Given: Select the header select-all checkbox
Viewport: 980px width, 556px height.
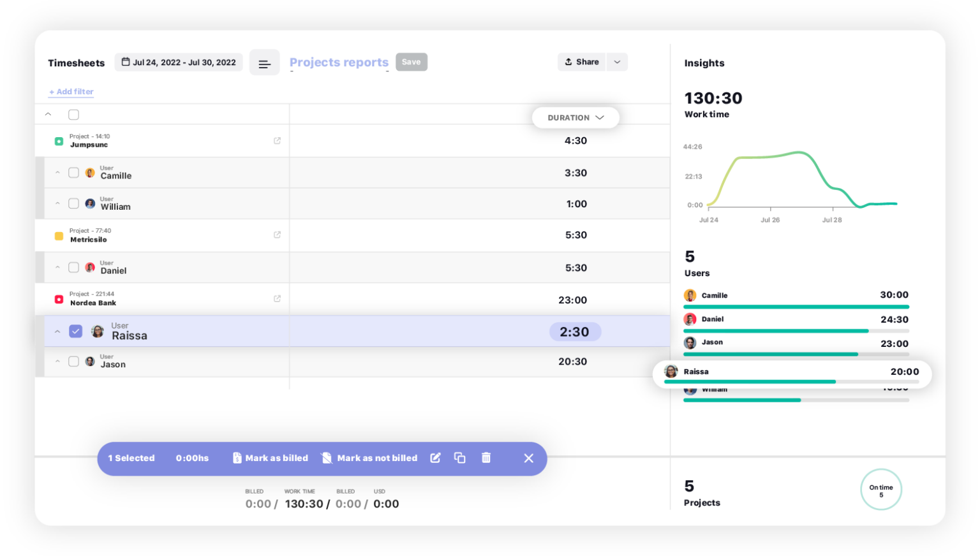Looking at the screenshot, I should pyautogui.click(x=73, y=114).
